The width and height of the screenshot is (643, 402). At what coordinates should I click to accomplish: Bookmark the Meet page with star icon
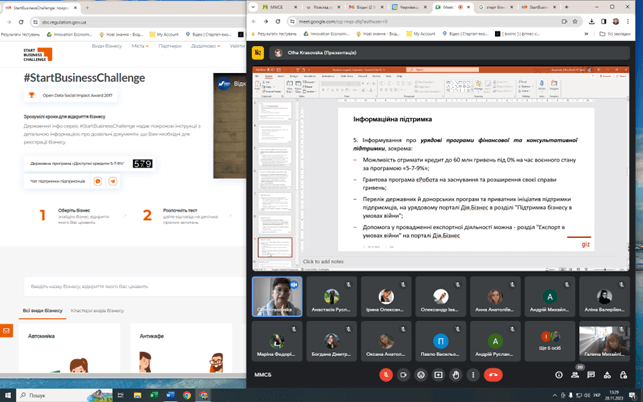pos(575,21)
